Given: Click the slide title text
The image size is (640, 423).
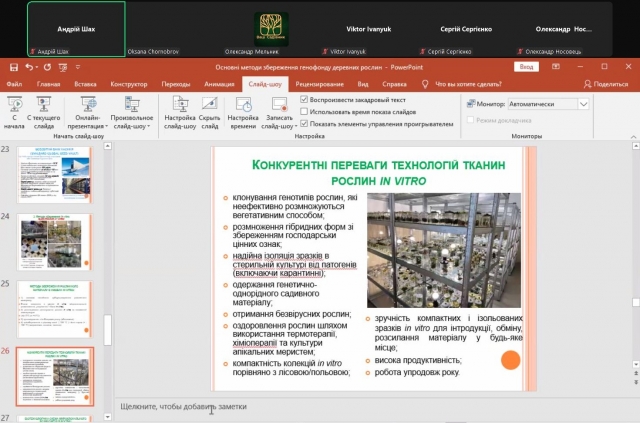Looking at the screenshot, I should [378, 173].
